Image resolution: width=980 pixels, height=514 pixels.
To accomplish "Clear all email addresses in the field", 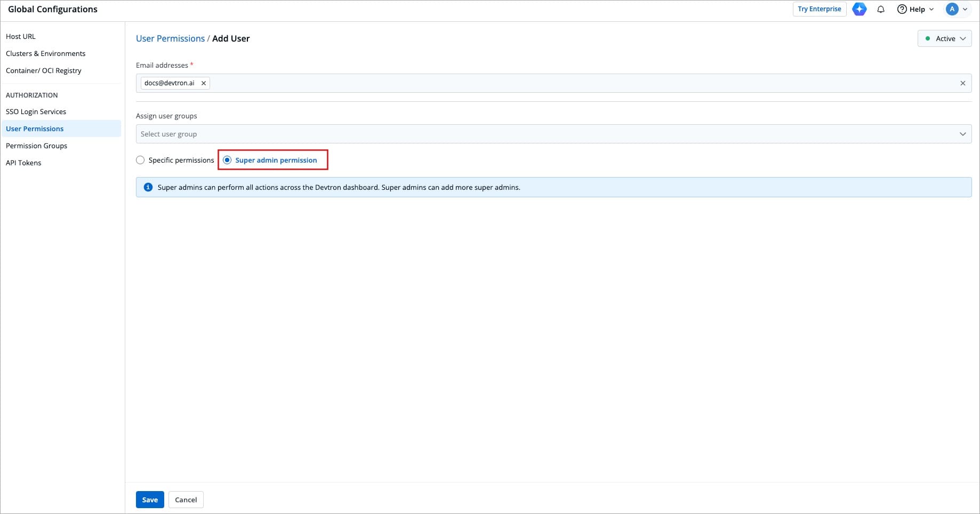I will coord(962,83).
